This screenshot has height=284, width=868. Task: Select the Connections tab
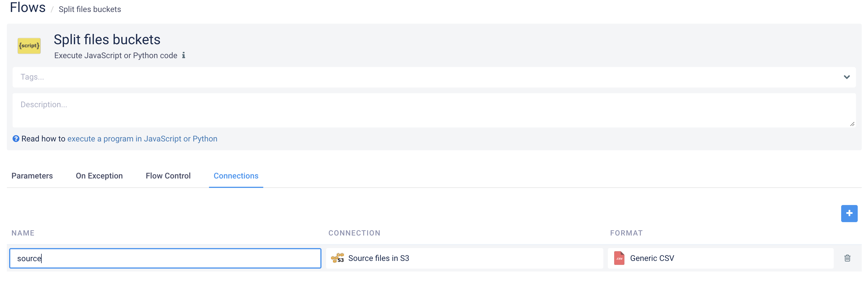[236, 176]
